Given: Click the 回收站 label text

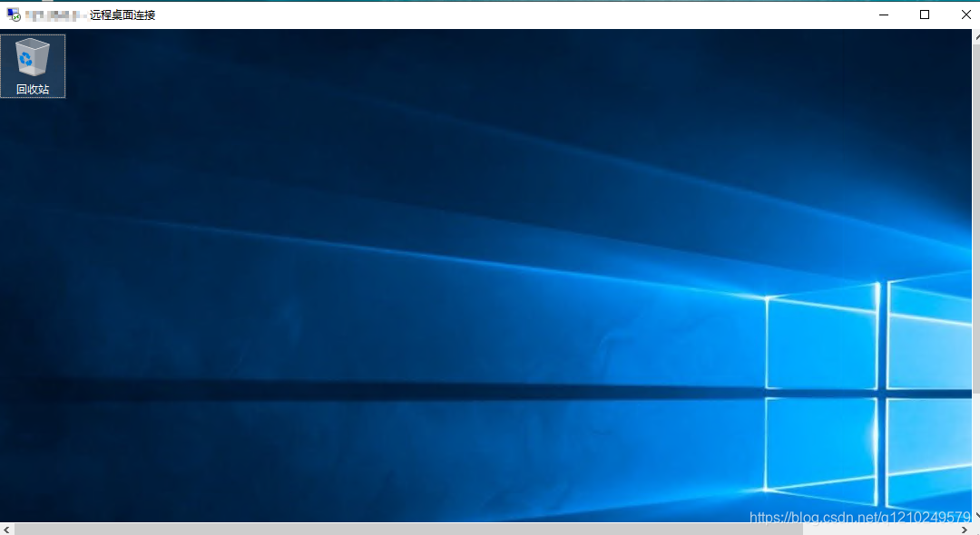Looking at the screenshot, I should point(33,89).
